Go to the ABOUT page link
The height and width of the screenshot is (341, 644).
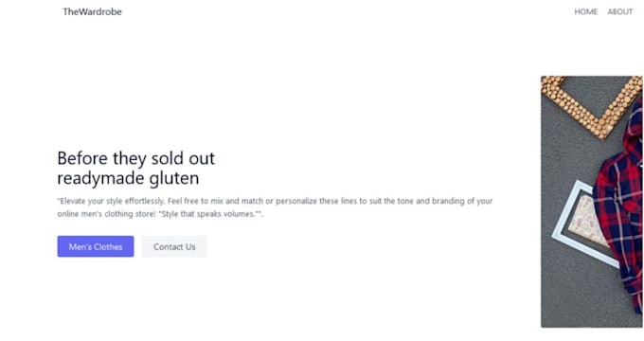619,12
